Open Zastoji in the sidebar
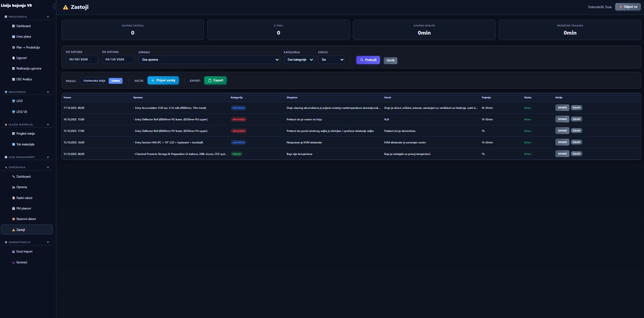644x318 pixels. pyautogui.click(x=27, y=230)
